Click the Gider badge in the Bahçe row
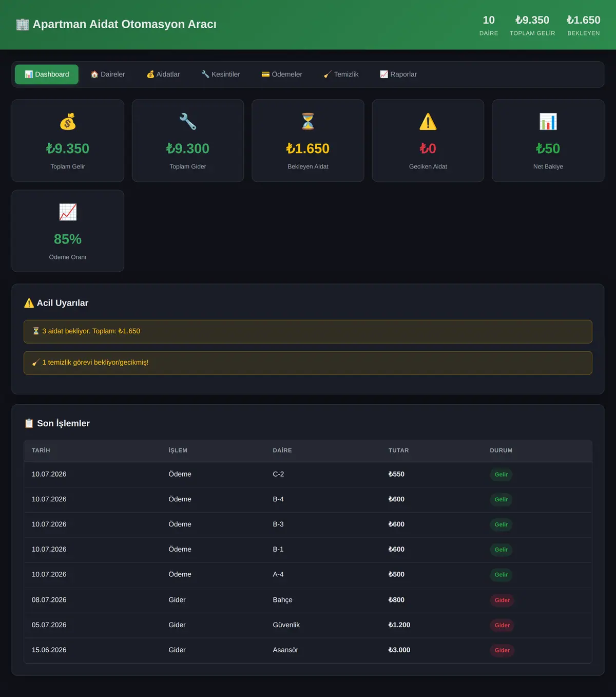The width and height of the screenshot is (616, 697). pyautogui.click(x=502, y=600)
